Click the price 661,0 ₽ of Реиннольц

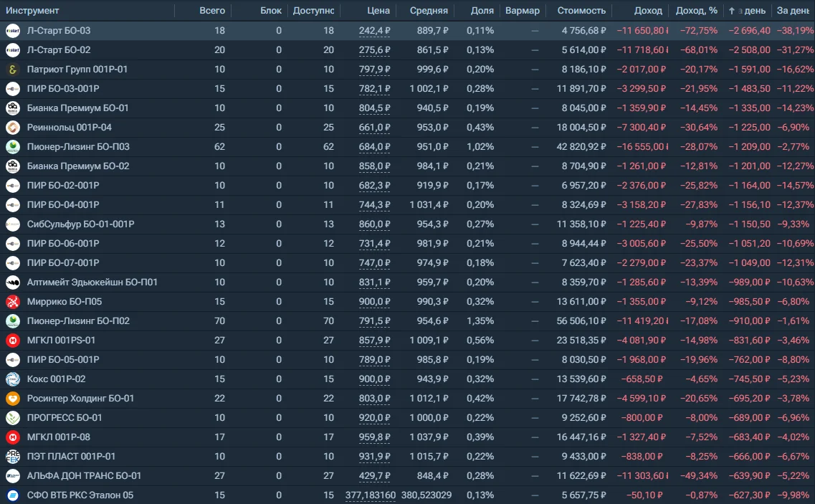(374, 128)
